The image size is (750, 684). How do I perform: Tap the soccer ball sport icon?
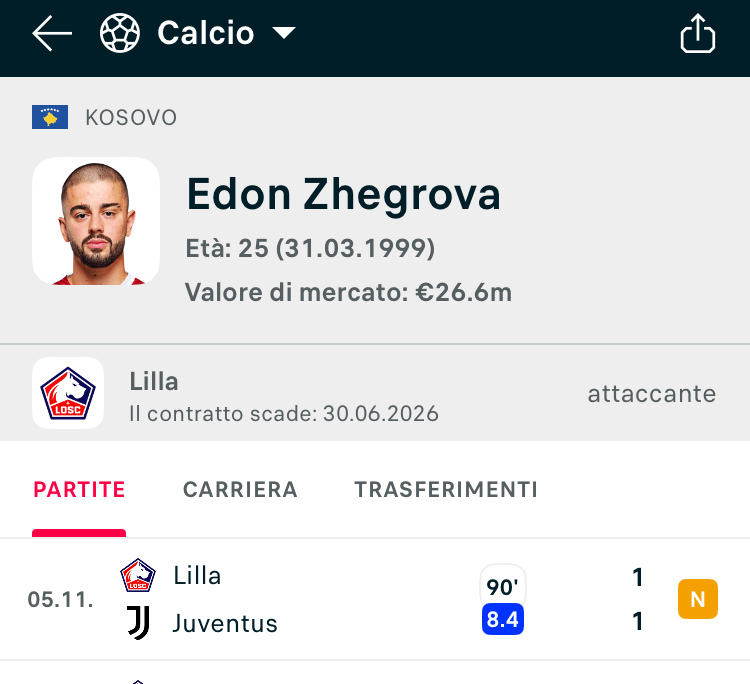point(120,33)
